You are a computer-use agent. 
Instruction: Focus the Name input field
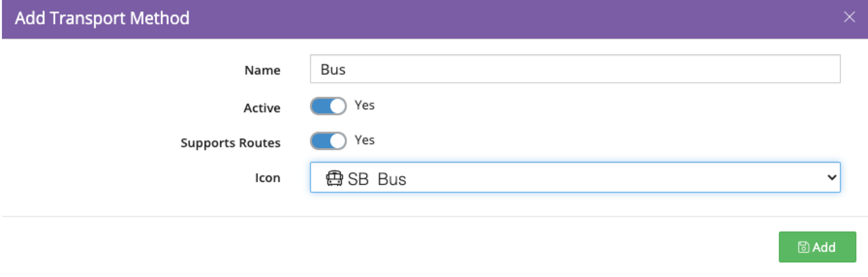pyautogui.click(x=575, y=69)
